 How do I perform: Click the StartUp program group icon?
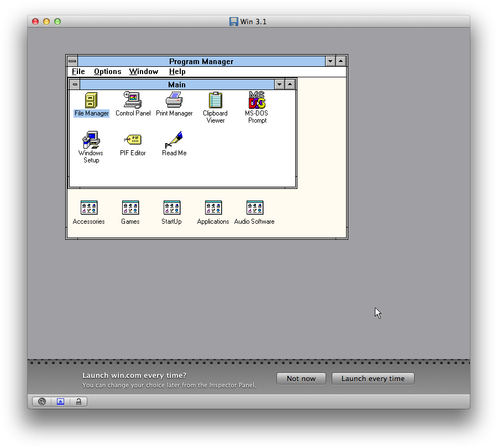tap(172, 208)
